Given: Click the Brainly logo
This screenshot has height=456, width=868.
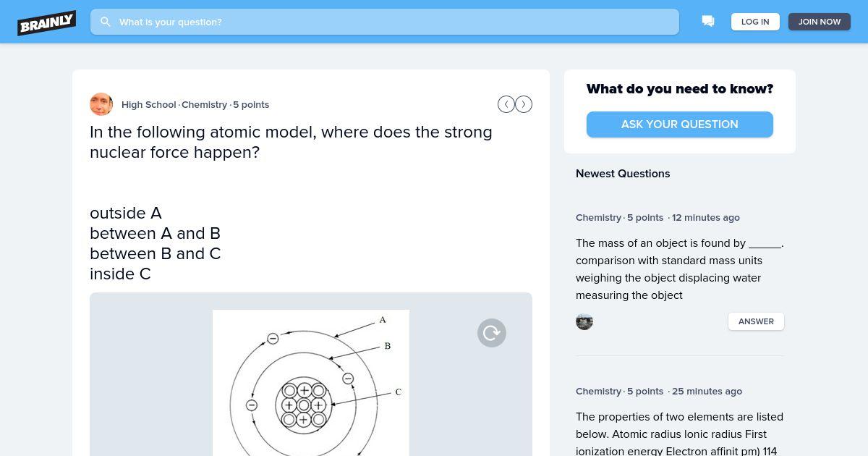Looking at the screenshot, I should 47,22.
